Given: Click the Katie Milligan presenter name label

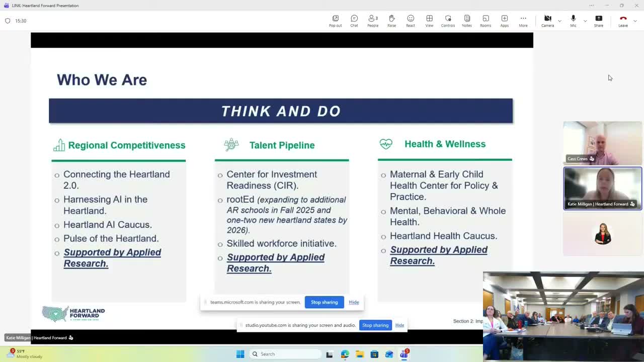Looking at the screenshot, I should tap(40, 338).
